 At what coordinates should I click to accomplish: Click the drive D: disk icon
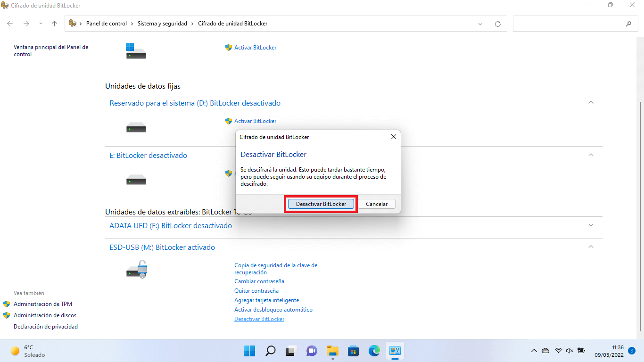(x=136, y=127)
